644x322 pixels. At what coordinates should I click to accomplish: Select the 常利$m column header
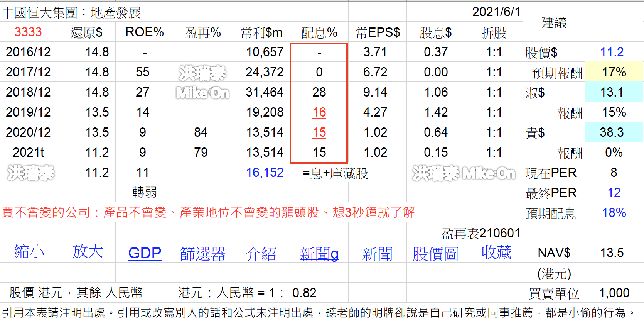[261, 32]
